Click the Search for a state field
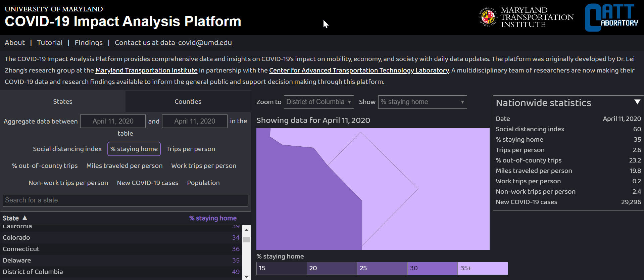 click(x=125, y=200)
